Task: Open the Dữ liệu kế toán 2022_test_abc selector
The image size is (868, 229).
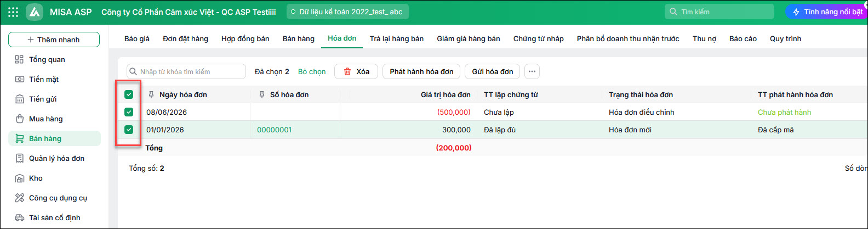Action: 347,12
